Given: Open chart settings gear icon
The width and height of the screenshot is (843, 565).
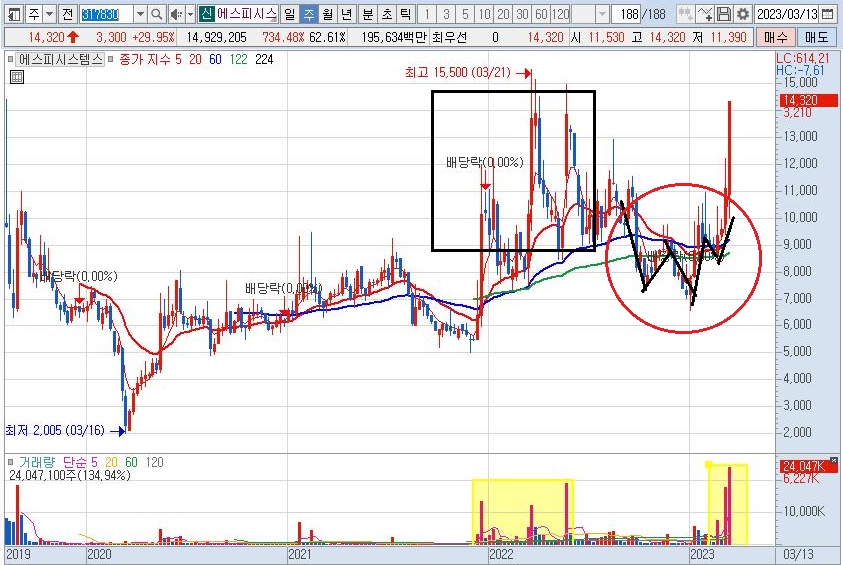Looking at the screenshot, I should (742, 14).
